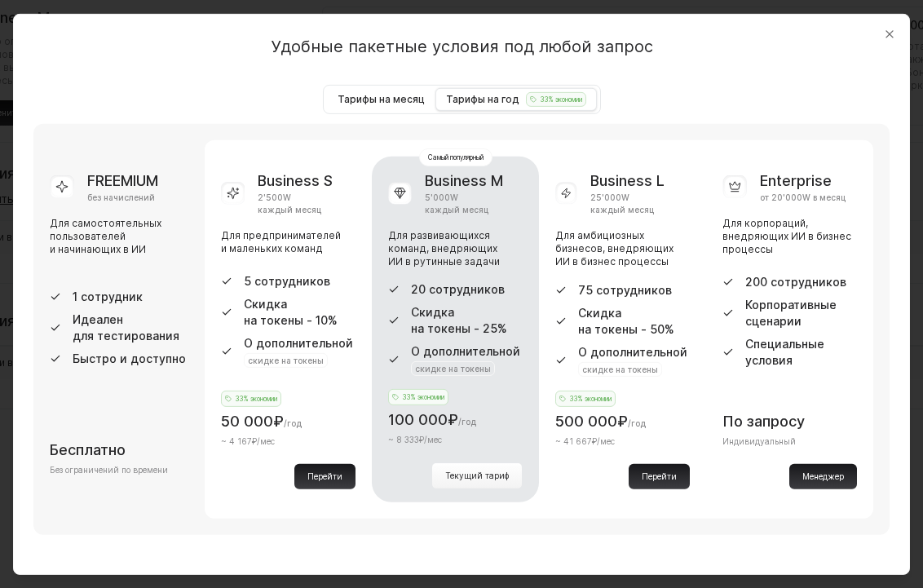
Task: Expand the token discount note under Business L
Action: tap(620, 369)
